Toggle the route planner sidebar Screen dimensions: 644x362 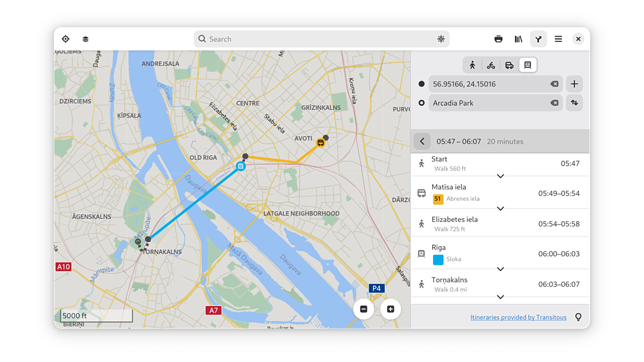(538, 39)
